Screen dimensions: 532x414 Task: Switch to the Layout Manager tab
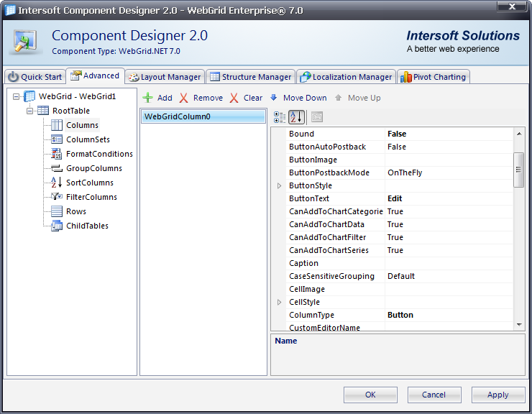point(165,77)
